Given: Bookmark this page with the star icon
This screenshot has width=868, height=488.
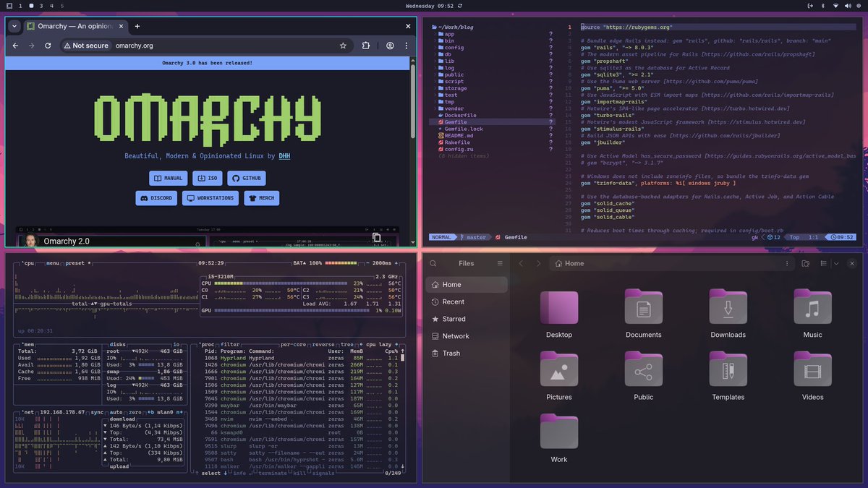Looking at the screenshot, I should coord(343,46).
